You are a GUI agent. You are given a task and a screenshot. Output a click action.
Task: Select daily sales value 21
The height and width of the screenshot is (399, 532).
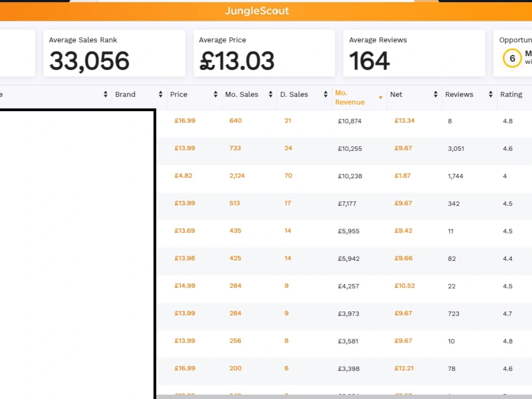pos(288,120)
